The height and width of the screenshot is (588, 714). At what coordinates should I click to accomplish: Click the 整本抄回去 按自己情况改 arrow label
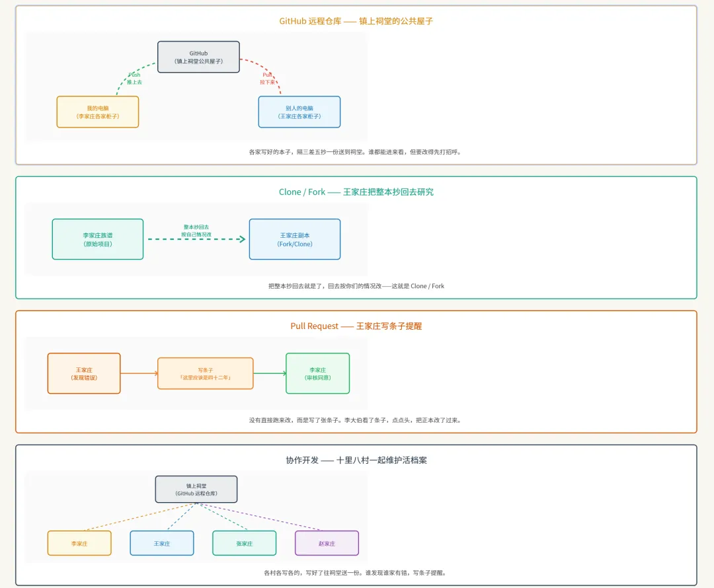click(196, 231)
